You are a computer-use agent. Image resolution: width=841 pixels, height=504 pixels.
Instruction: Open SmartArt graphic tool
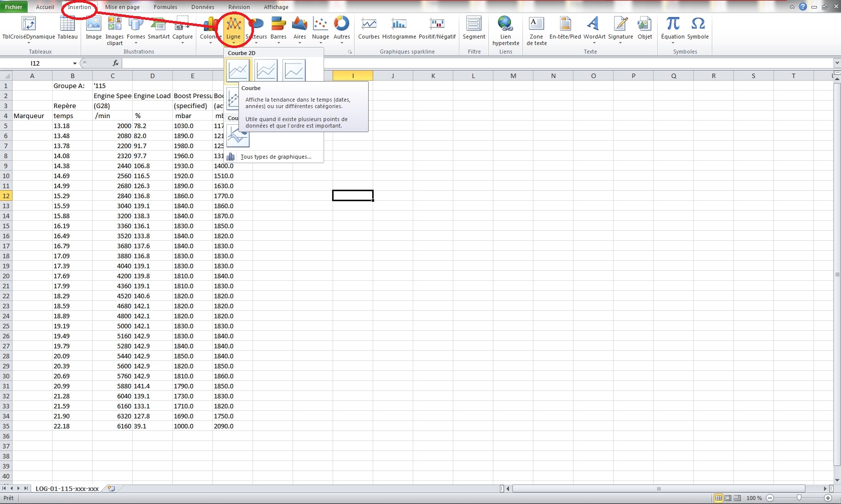tap(158, 28)
